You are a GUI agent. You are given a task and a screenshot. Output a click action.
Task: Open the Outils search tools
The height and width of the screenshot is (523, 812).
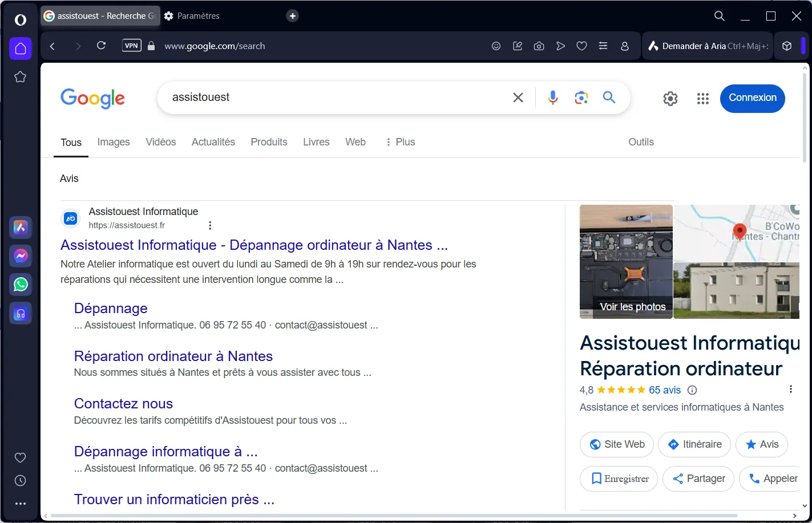(x=641, y=142)
